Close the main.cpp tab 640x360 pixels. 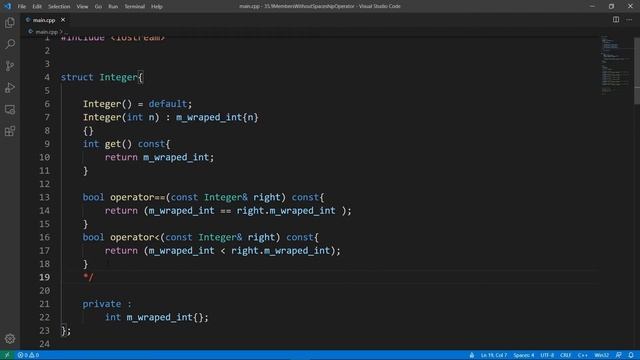pyautogui.click(x=63, y=20)
